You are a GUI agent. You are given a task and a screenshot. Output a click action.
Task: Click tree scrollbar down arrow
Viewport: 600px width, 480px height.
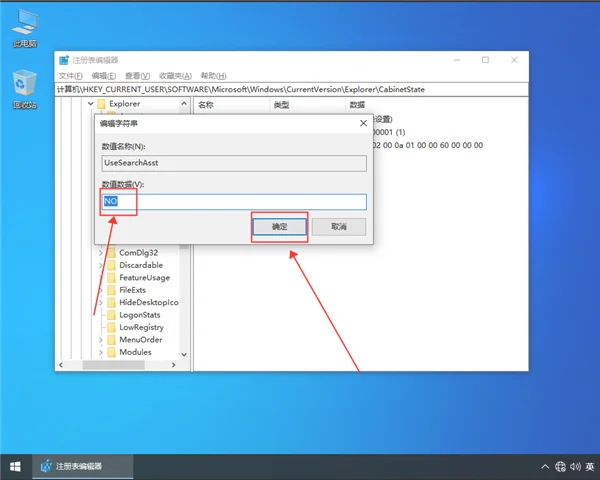tap(184, 354)
